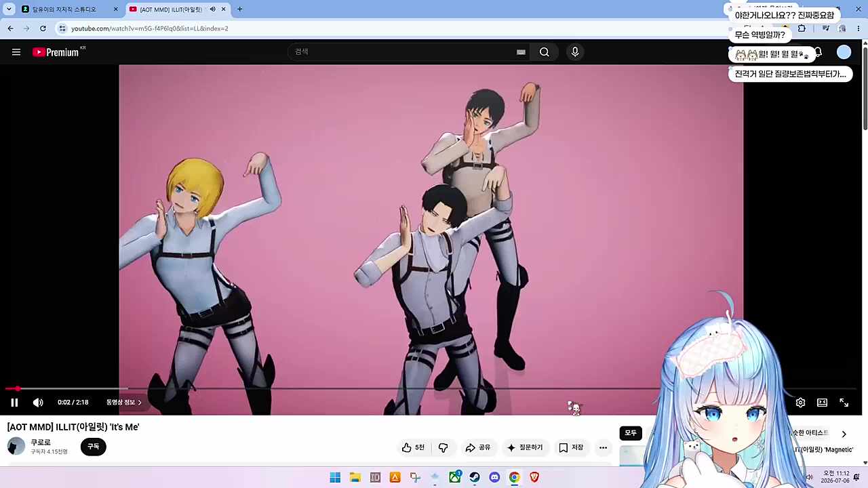
Task: Open Discord from the taskbar
Action: pyautogui.click(x=494, y=477)
